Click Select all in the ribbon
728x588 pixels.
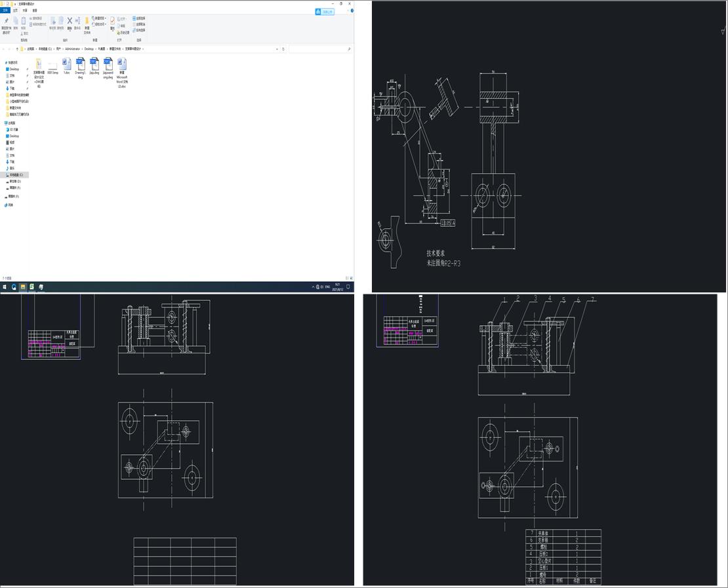click(x=139, y=18)
